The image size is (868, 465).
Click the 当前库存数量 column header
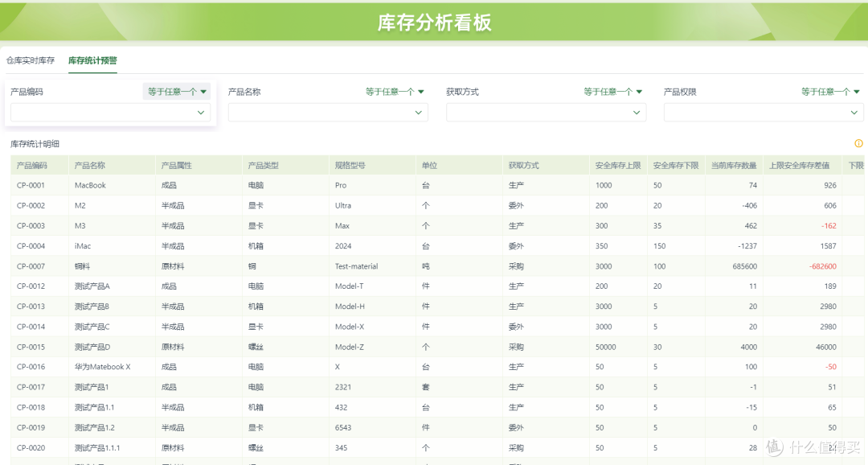pyautogui.click(x=734, y=165)
